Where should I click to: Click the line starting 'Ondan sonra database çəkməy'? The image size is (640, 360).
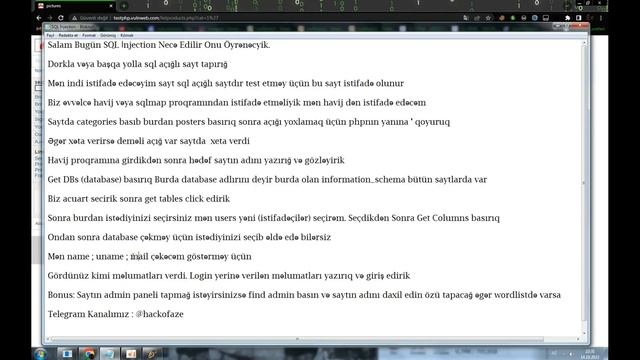pyautogui.click(x=189, y=237)
